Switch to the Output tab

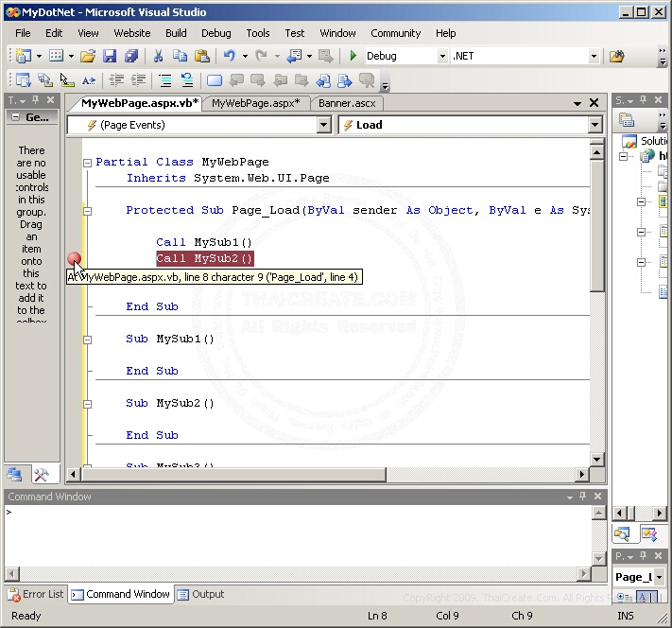click(201, 594)
